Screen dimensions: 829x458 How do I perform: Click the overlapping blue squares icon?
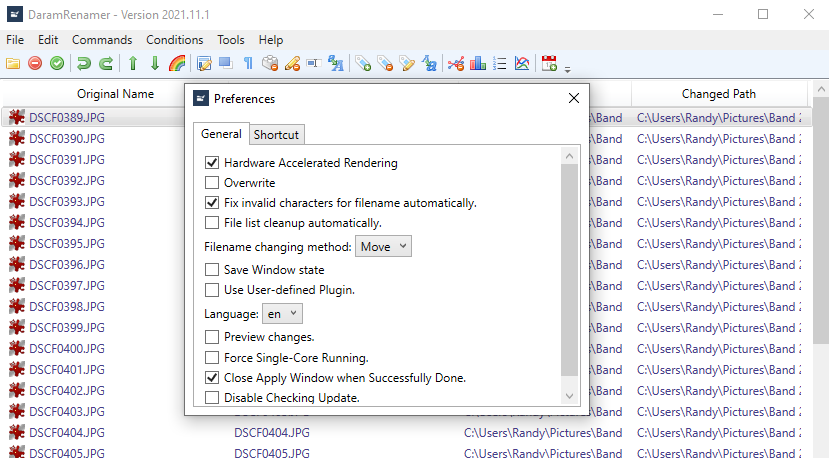(226, 64)
